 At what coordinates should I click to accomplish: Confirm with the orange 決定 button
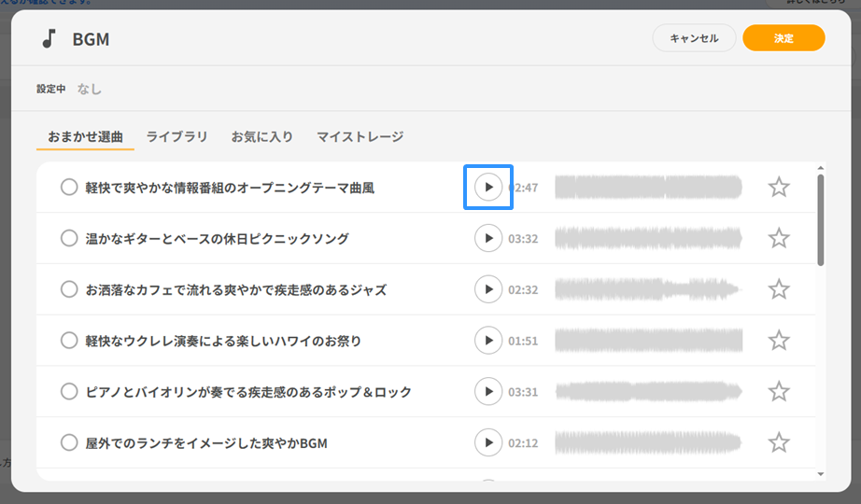(783, 38)
